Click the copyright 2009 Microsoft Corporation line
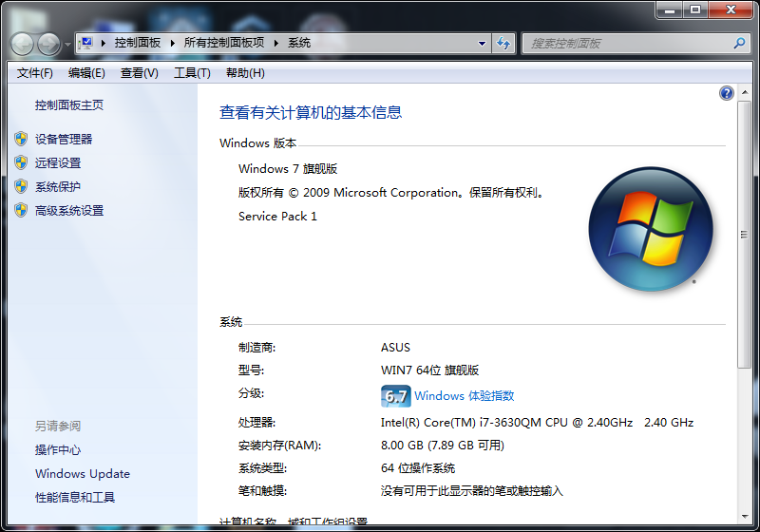This screenshot has height=532, width=760. point(391,192)
